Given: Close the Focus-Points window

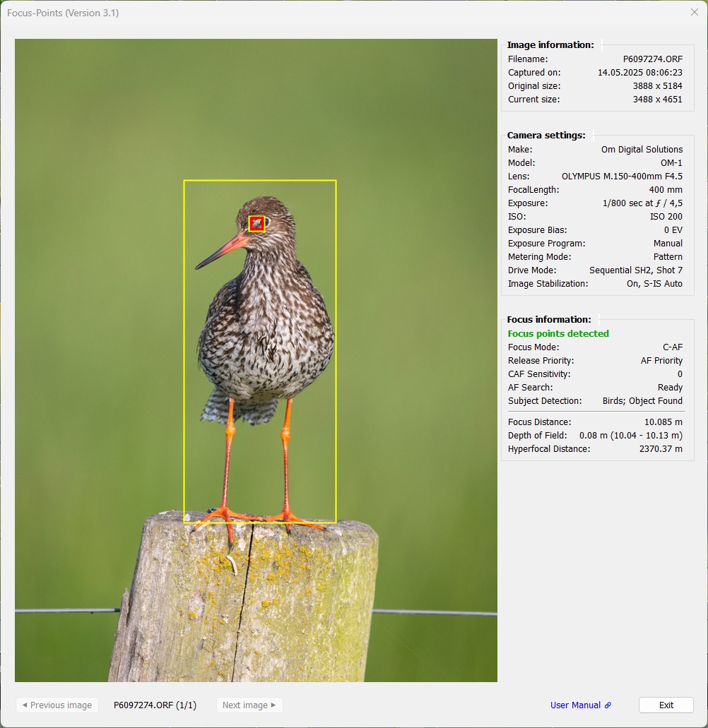Looking at the screenshot, I should 694,12.
